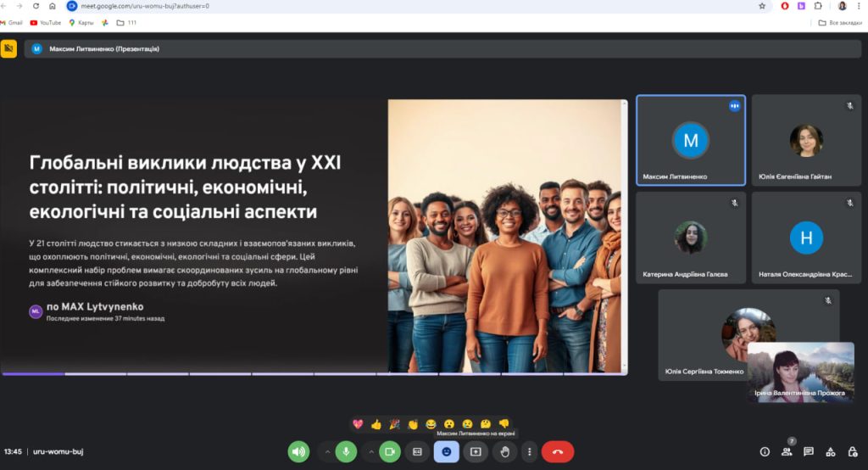Open the three-dot more options menu

tap(529, 452)
